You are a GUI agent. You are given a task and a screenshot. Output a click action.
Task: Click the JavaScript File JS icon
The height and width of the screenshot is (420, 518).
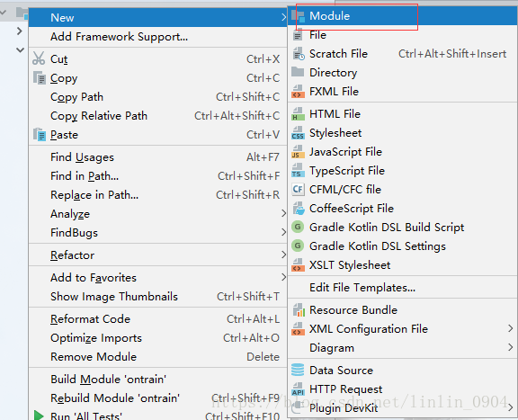298,152
